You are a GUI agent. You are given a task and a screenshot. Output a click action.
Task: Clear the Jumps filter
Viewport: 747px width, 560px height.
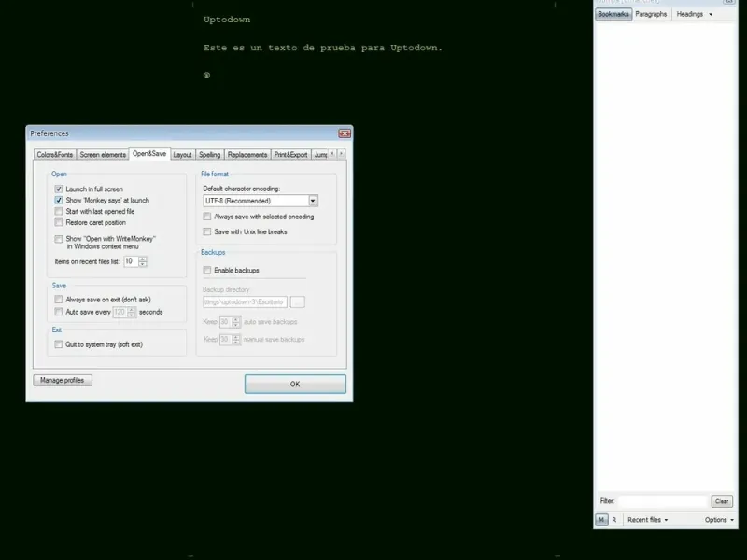pos(722,501)
